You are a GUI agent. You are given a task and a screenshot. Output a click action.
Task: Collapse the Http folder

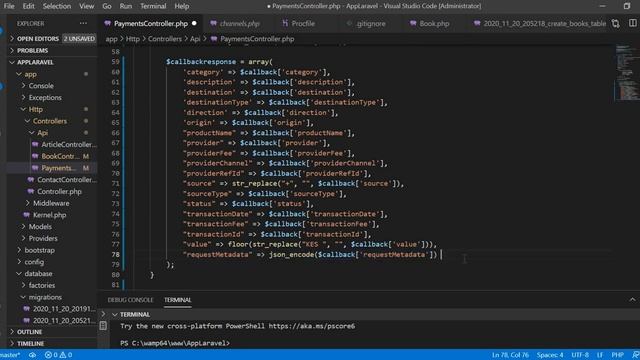(23, 109)
